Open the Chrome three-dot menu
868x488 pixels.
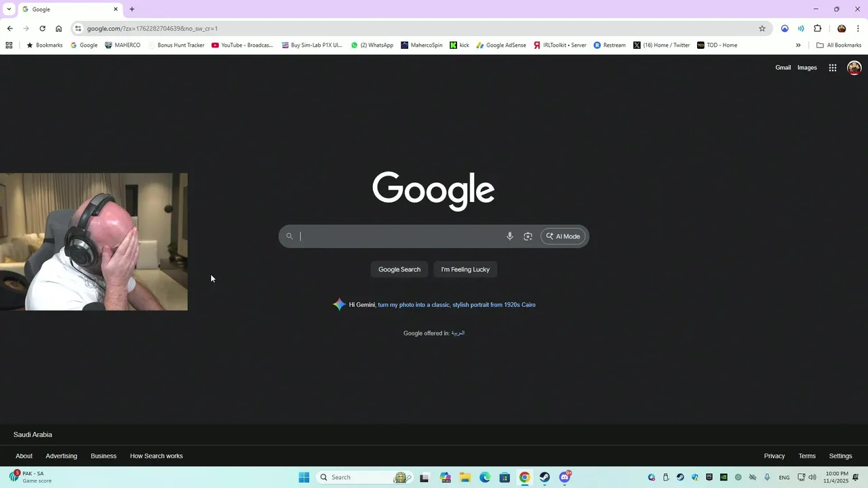point(858,28)
